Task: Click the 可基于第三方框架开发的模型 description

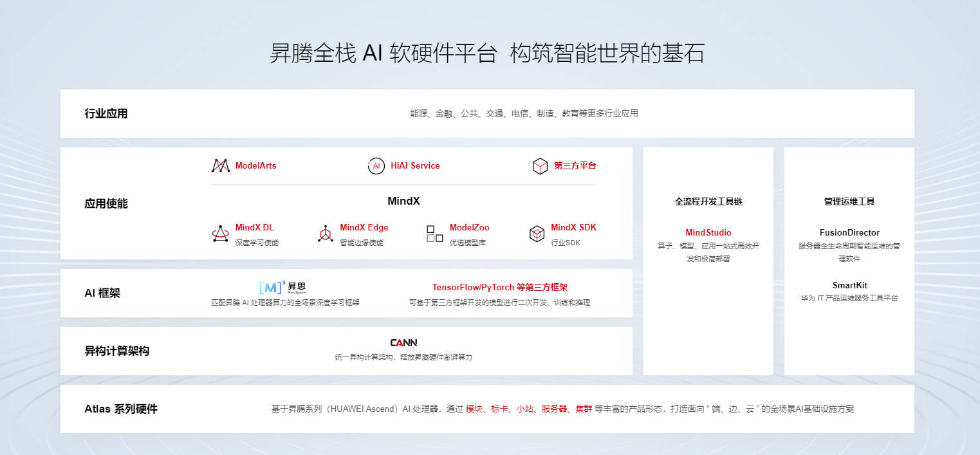Action: (x=500, y=302)
